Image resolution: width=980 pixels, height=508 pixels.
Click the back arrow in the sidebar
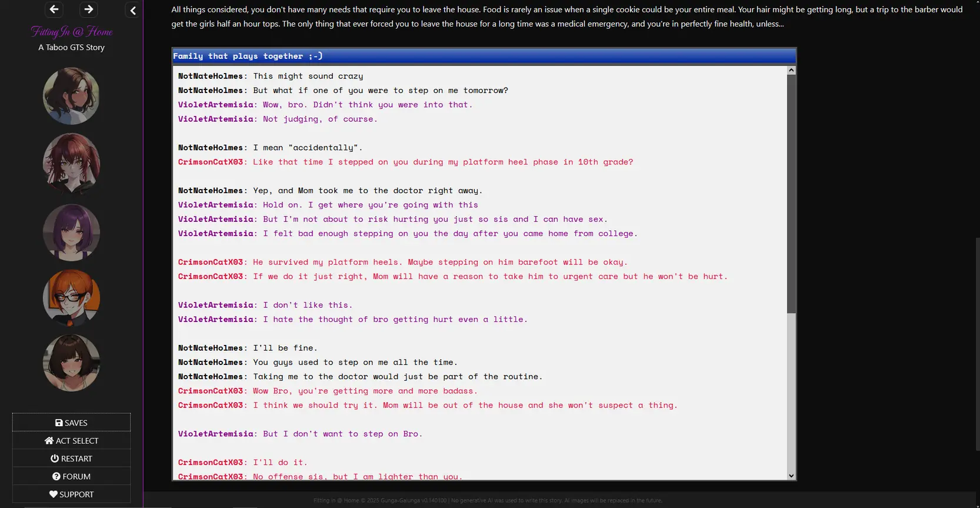54,9
